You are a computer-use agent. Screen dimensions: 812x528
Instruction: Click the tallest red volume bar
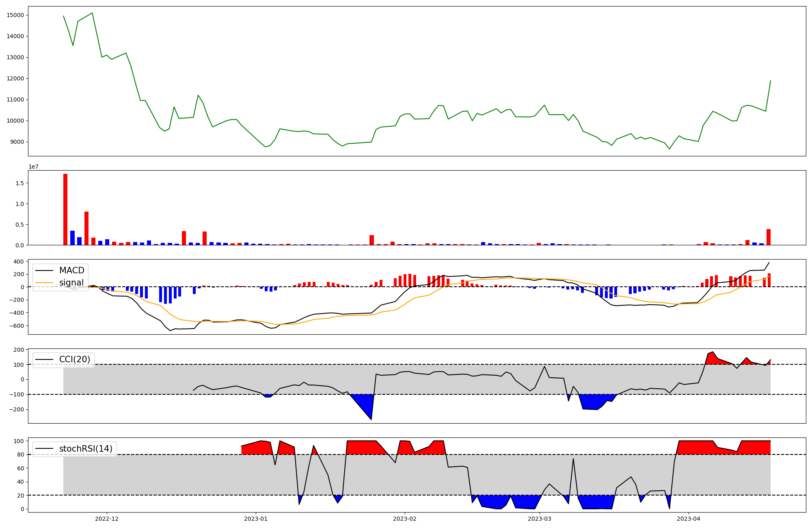[x=65, y=209]
